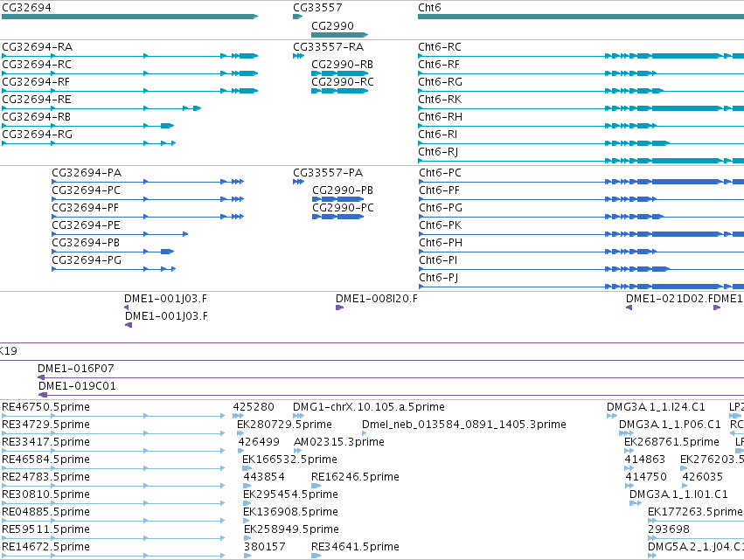Open transcript CG2990-RC label

tap(343, 82)
